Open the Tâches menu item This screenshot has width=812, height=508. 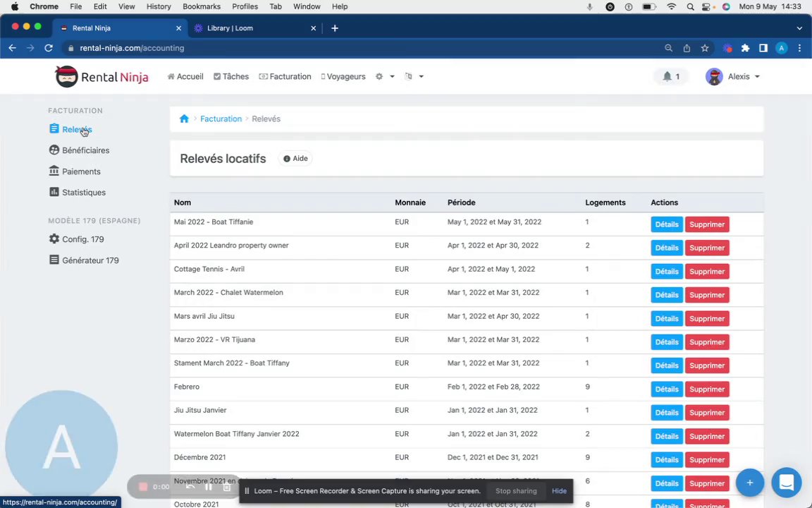point(231,76)
